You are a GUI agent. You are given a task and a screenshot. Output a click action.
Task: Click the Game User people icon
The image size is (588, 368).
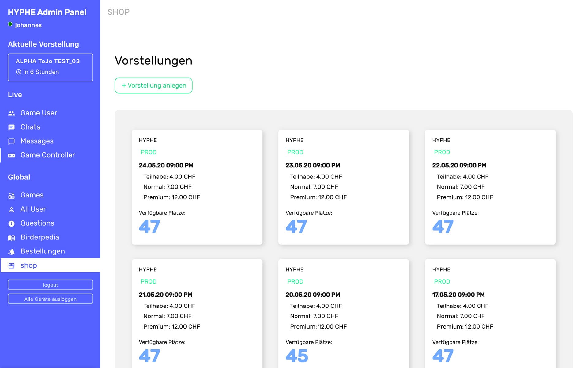coord(11,113)
